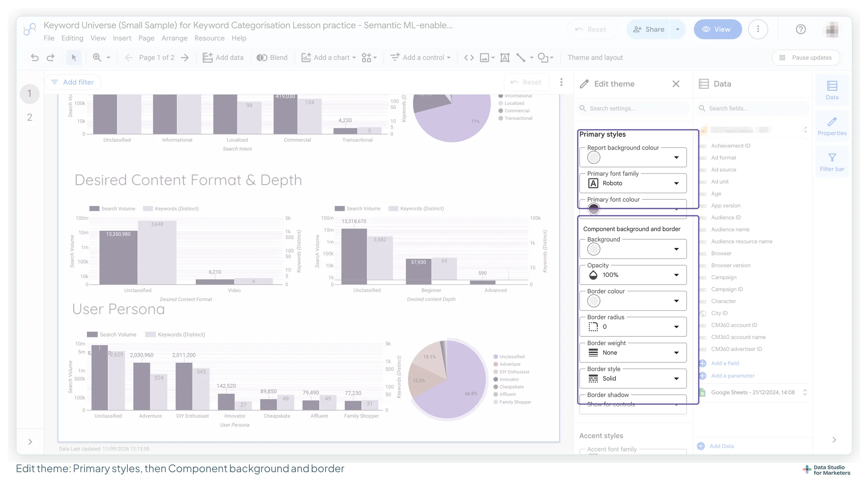Open Border radius dropdown
This screenshot has height=484, width=868.
click(x=633, y=327)
